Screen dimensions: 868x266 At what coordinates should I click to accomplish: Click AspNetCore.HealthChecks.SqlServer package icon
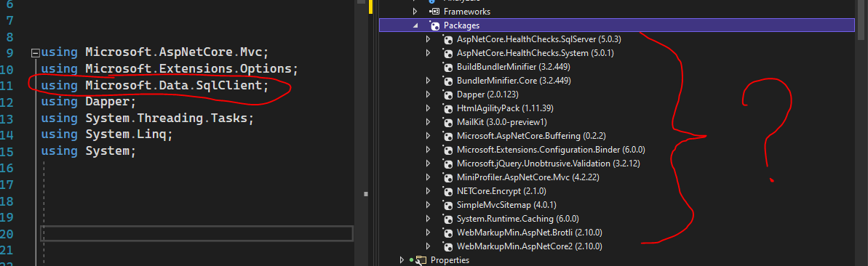click(x=448, y=39)
